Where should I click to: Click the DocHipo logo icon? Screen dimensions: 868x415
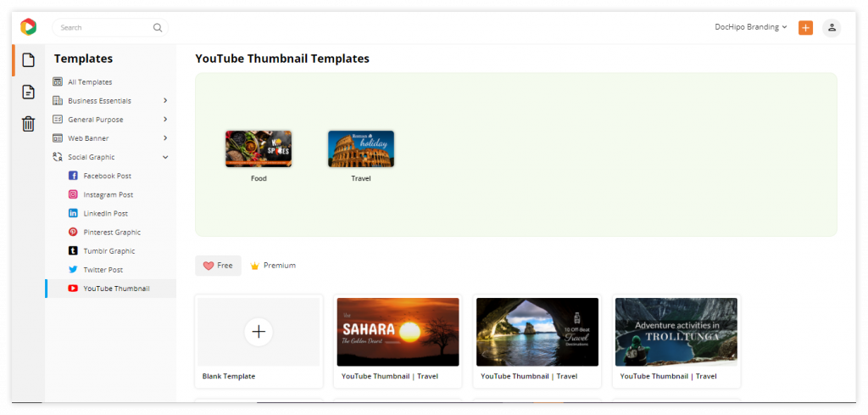pos(28,27)
